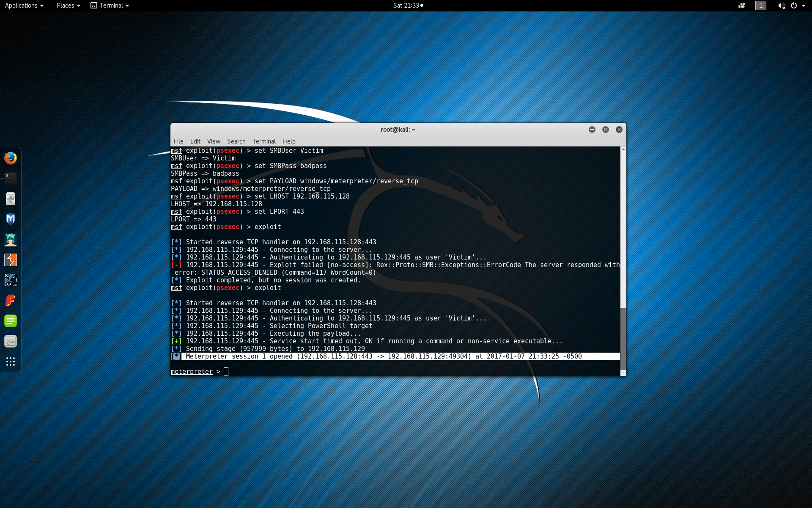This screenshot has height=508, width=812.
Task: Launch Armitage from the dock
Action: coord(11,240)
